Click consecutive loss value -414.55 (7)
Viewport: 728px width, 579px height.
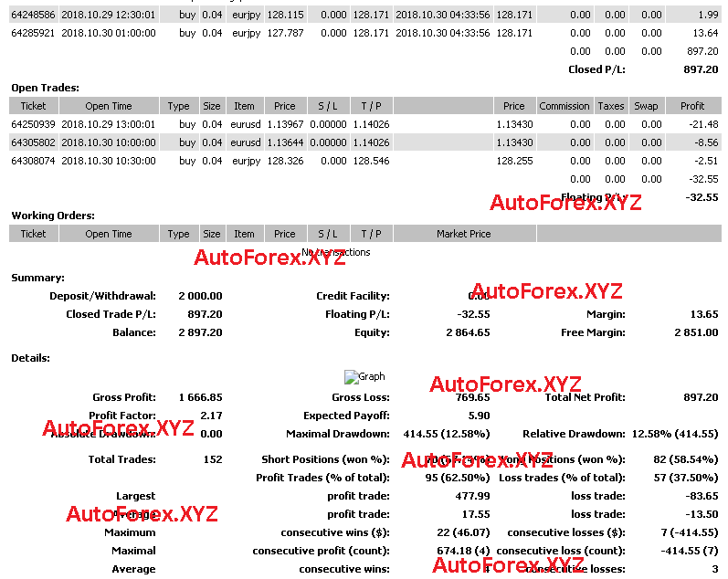tap(690, 551)
